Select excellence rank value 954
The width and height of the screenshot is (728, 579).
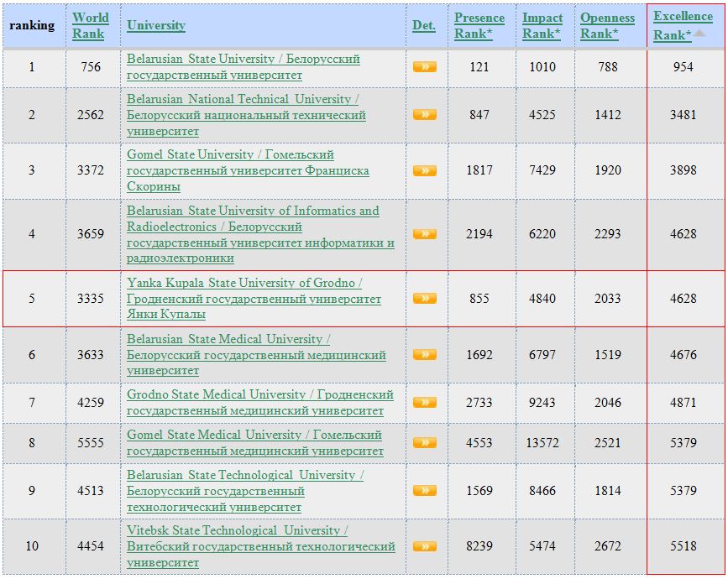683,67
